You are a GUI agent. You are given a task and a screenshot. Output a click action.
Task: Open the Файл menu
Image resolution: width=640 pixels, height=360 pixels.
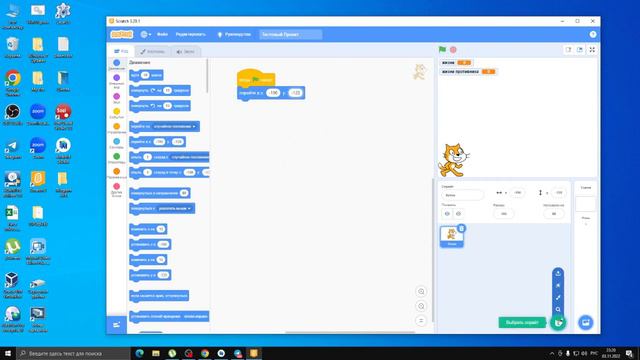[x=162, y=34]
